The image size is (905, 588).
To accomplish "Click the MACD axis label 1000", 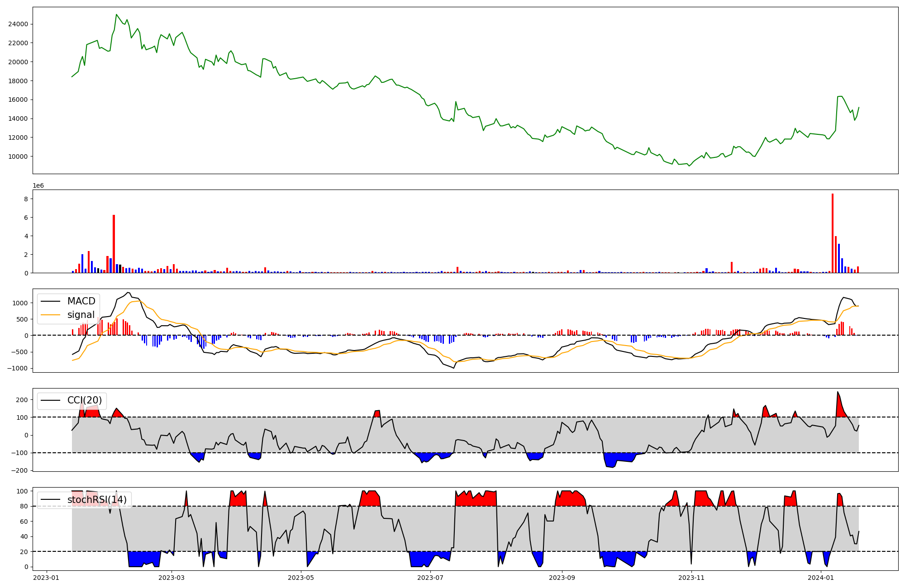I will tap(21, 303).
